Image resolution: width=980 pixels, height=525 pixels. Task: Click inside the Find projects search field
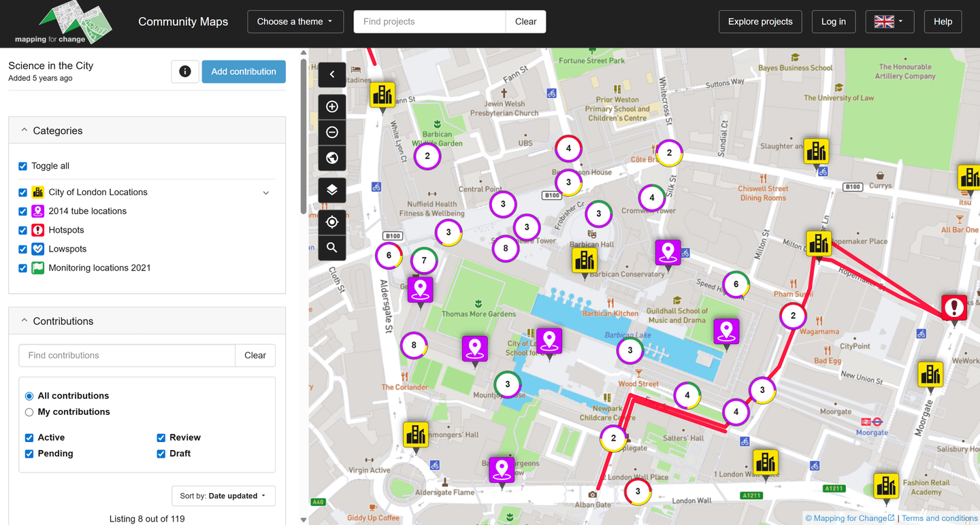429,21
